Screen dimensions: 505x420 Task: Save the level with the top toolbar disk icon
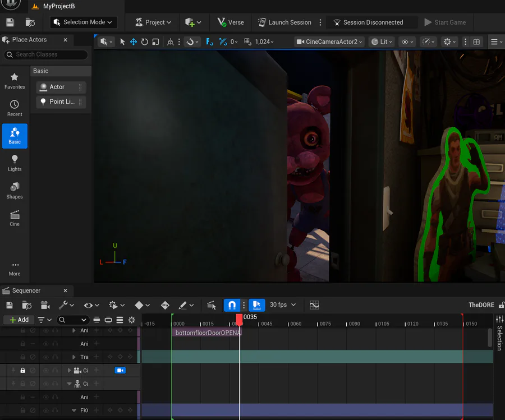10,22
